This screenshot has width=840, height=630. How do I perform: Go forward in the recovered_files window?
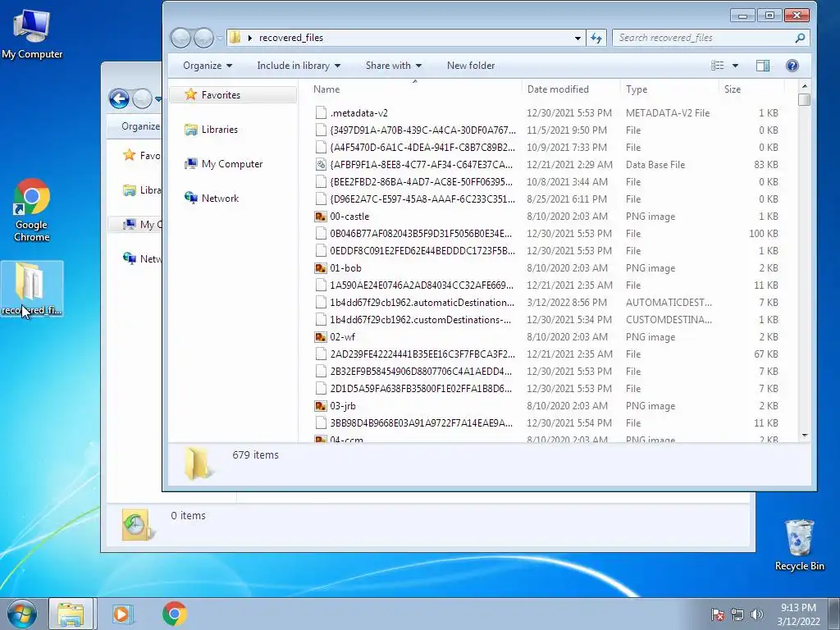pos(203,38)
